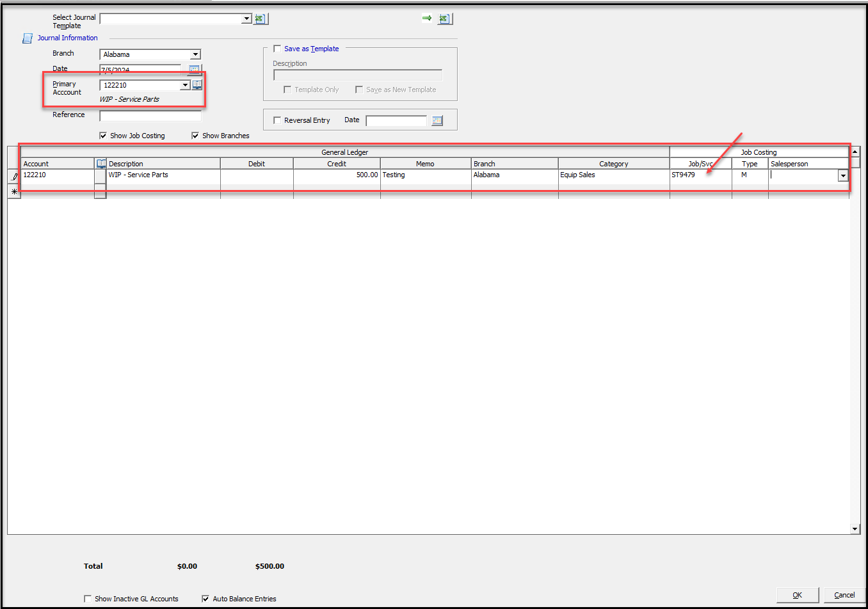This screenshot has width=868, height=609.
Task: Click the Type column header
Action: point(750,164)
